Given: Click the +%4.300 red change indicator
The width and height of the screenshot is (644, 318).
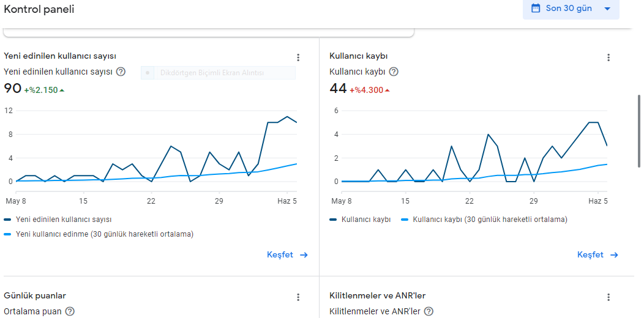Looking at the screenshot, I should click(370, 91).
